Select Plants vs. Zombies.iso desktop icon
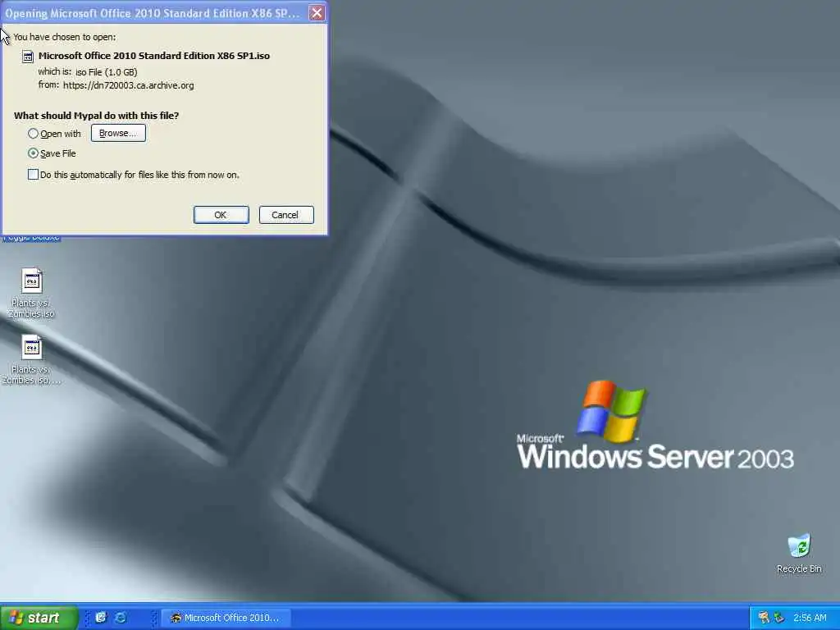The height and width of the screenshot is (630, 840). 32,293
